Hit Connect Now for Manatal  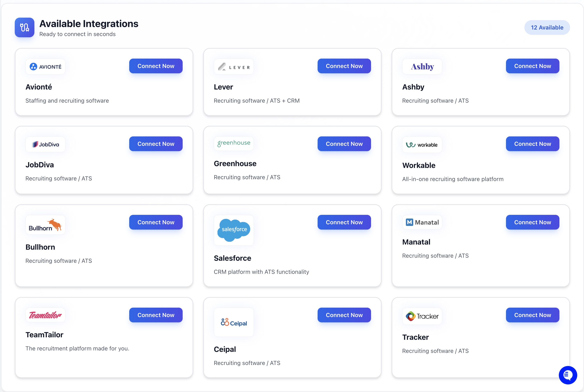point(532,222)
